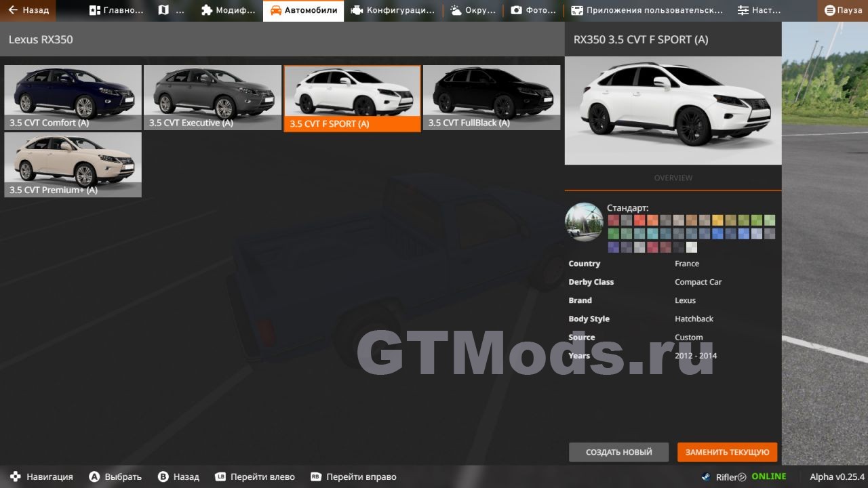This screenshot has height=488, width=868.
Task: Go back using the Назад arrow button
Action: tap(28, 10)
